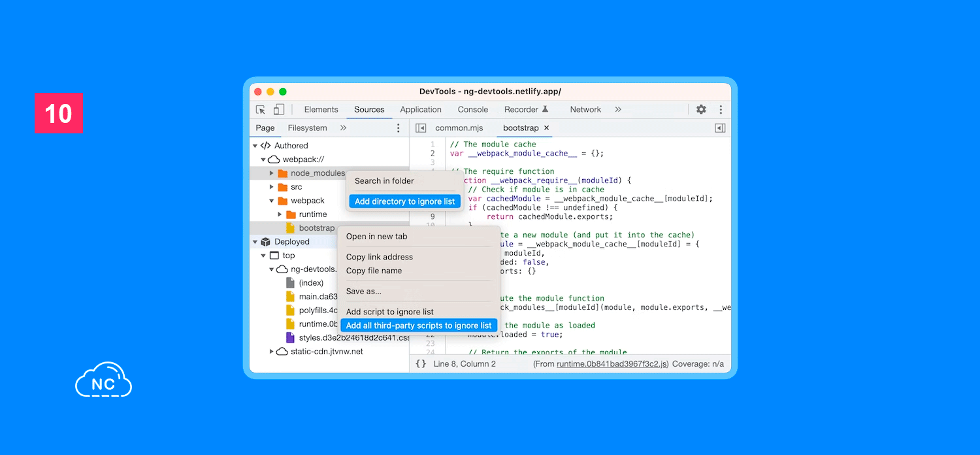Expand the src folder
Image resolution: width=980 pixels, height=455 pixels.
tap(272, 187)
